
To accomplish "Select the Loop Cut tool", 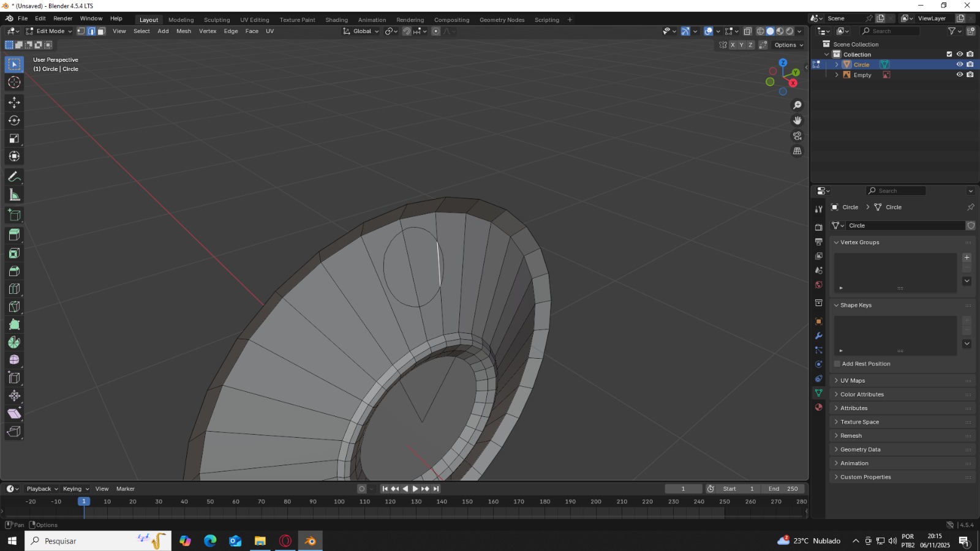I will point(14,289).
